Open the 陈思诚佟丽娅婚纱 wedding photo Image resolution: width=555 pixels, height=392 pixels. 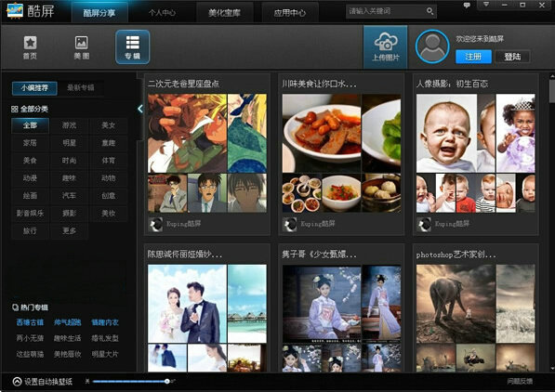click(187, 304)
